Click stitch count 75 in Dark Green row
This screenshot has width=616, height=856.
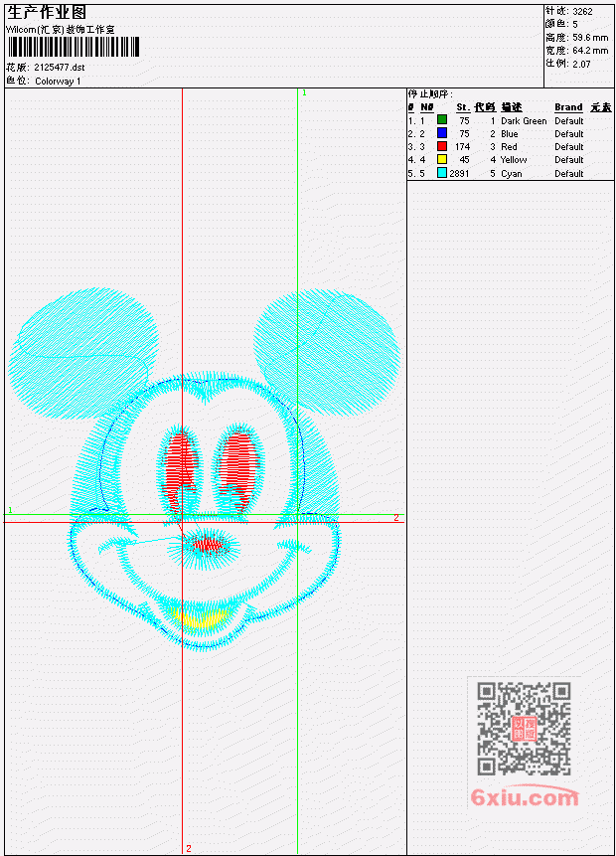[464, 121]
